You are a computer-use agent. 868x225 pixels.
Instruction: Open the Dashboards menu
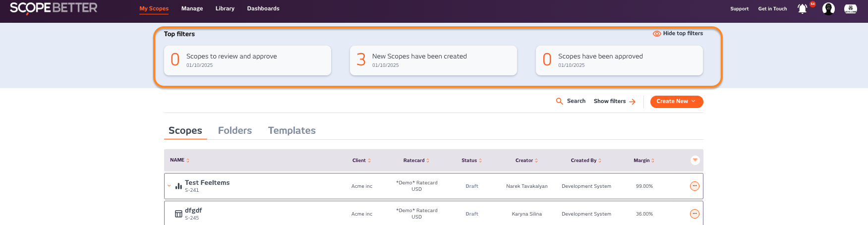point(263,9)
